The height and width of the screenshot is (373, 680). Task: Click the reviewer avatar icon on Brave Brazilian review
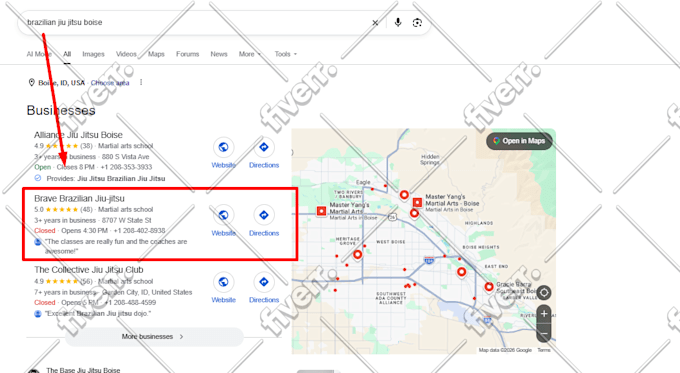(38, 242)
